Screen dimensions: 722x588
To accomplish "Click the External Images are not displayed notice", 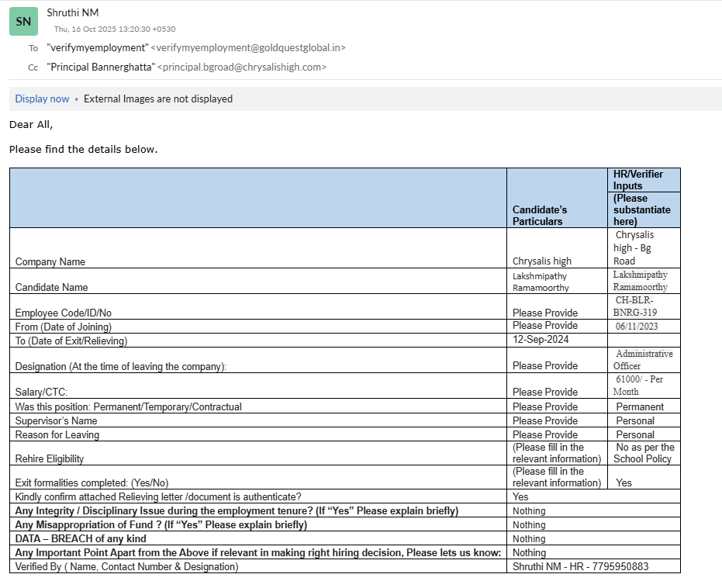I will pos(157,99).
